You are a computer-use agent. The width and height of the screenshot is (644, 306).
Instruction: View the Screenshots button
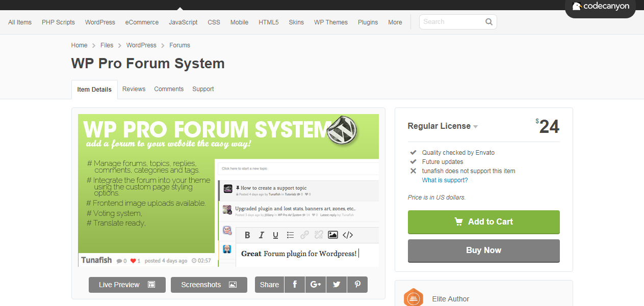pyautogui.click(x=209, y=285)
